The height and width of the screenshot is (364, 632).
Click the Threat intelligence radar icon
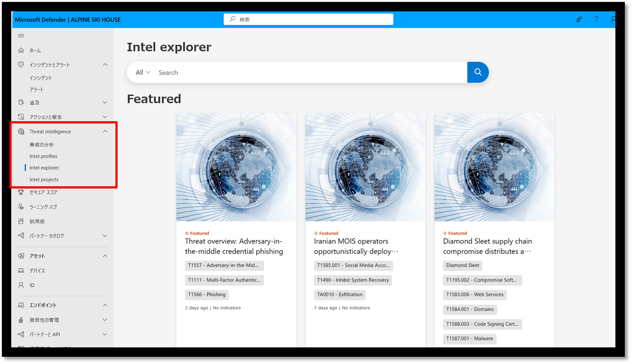click(21, 132)
